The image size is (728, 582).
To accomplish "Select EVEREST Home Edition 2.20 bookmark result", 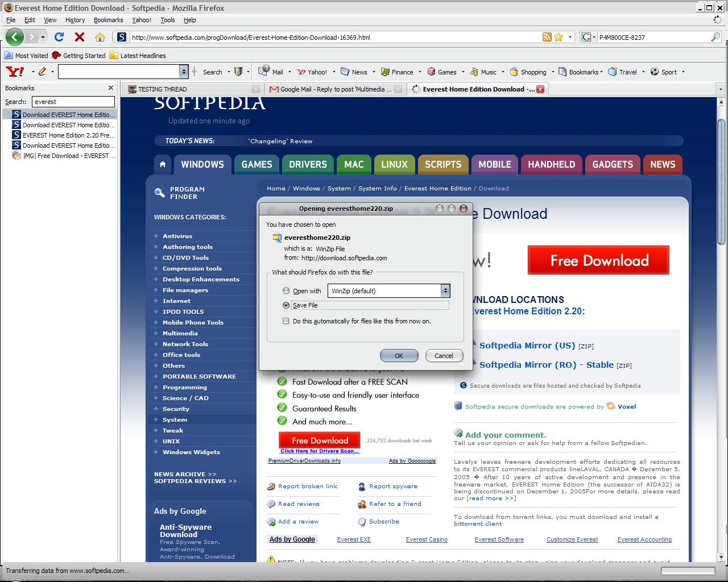I will tap(64, 135).
